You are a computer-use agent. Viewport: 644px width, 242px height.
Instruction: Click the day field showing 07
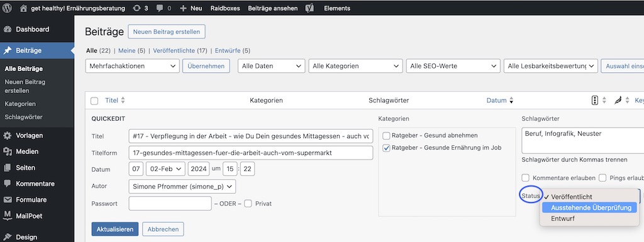point(136,169)
